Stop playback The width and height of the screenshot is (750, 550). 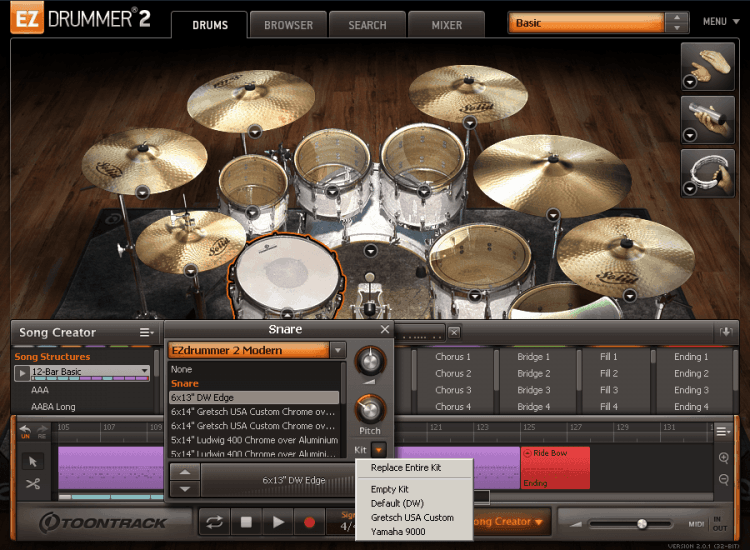pyautogui.click(x=246, y=522)
